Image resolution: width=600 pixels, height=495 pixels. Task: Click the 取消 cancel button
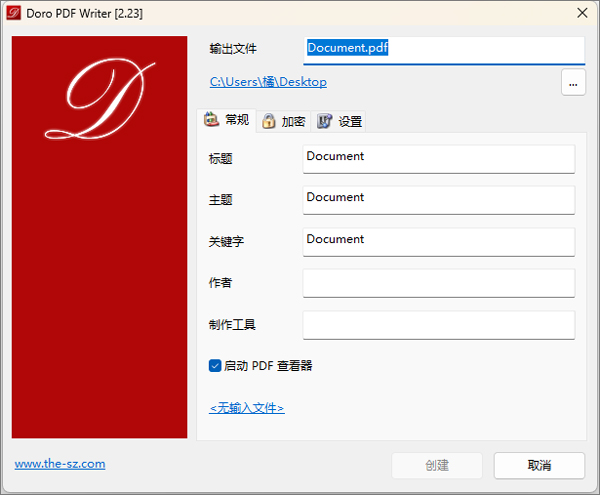(539, 466)
